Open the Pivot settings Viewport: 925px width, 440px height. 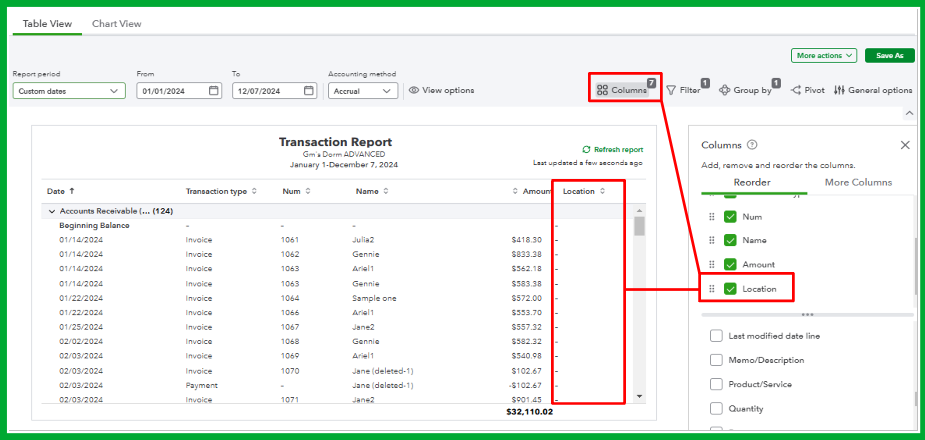coord(808,90)
